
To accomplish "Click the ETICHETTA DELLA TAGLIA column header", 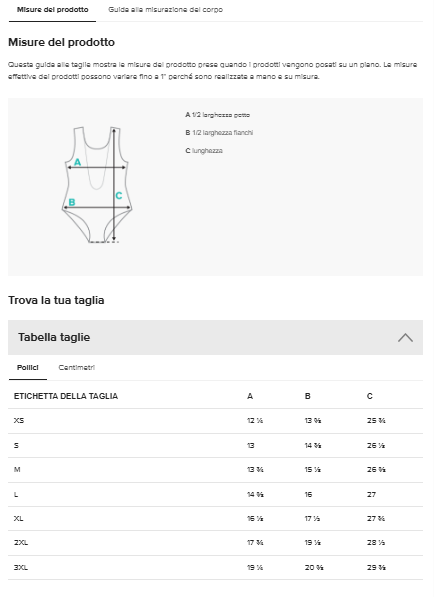I will point(66,396).
